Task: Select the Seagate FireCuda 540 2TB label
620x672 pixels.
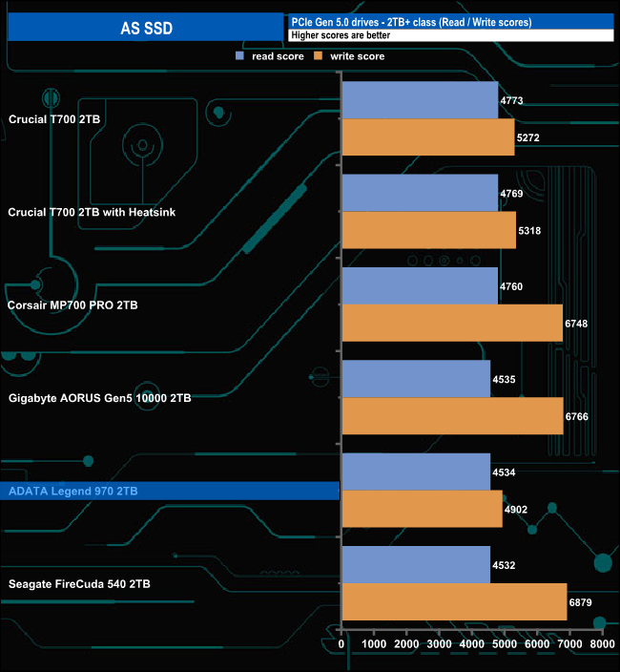Action: coord(79,584)
